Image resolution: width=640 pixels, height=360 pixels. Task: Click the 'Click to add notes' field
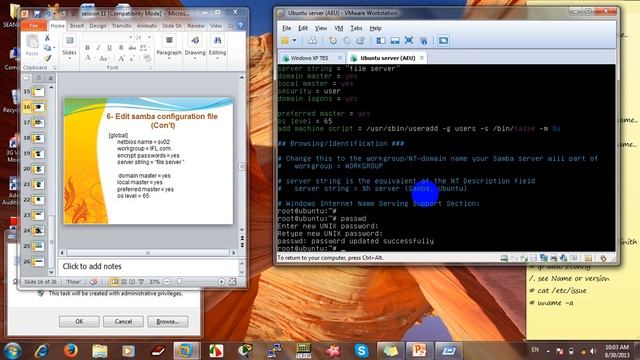[x=148, y=266]
